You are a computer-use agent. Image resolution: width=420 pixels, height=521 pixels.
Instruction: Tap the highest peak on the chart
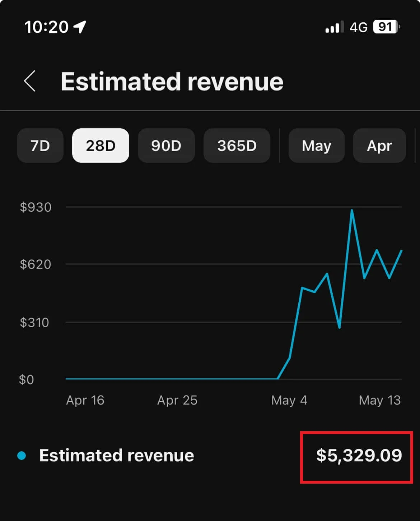352,211
